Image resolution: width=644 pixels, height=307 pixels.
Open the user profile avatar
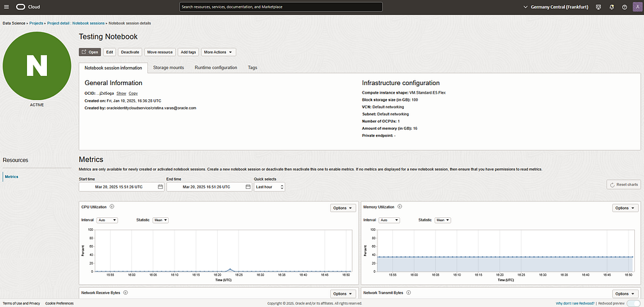click(x=638, y=7)
